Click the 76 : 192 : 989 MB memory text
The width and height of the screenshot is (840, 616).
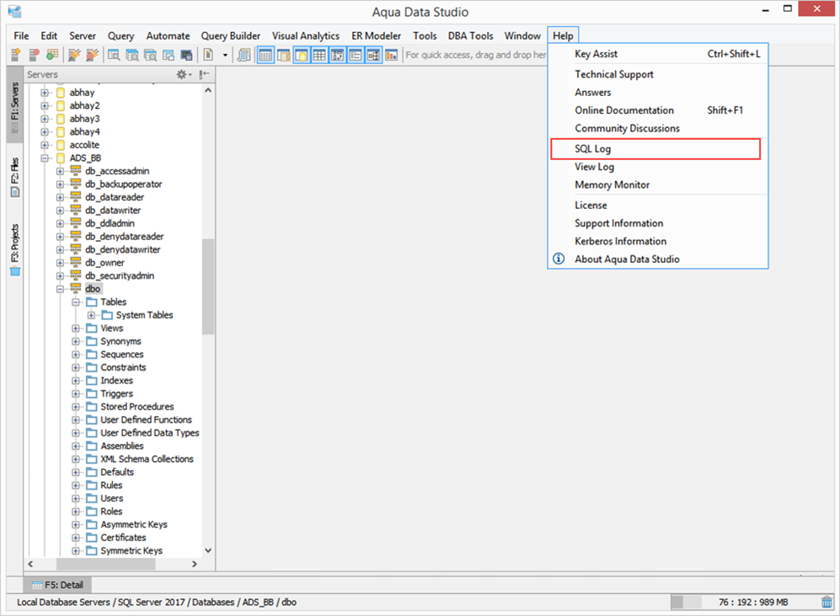pyautogui.click(x=753, y=602)
